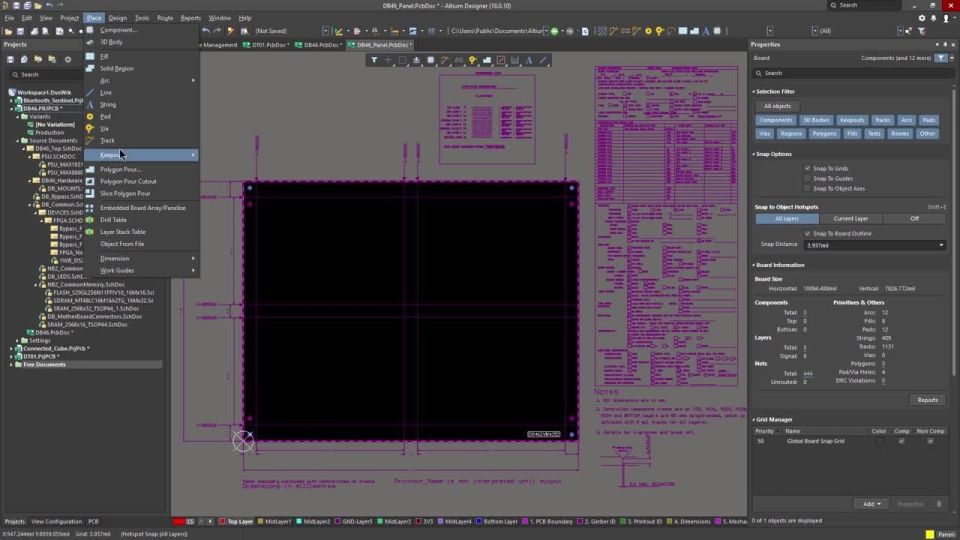Click the Properties panel filter funnel button
The height and width of the screenshot is (540, 960).
(x=940, y=58)
